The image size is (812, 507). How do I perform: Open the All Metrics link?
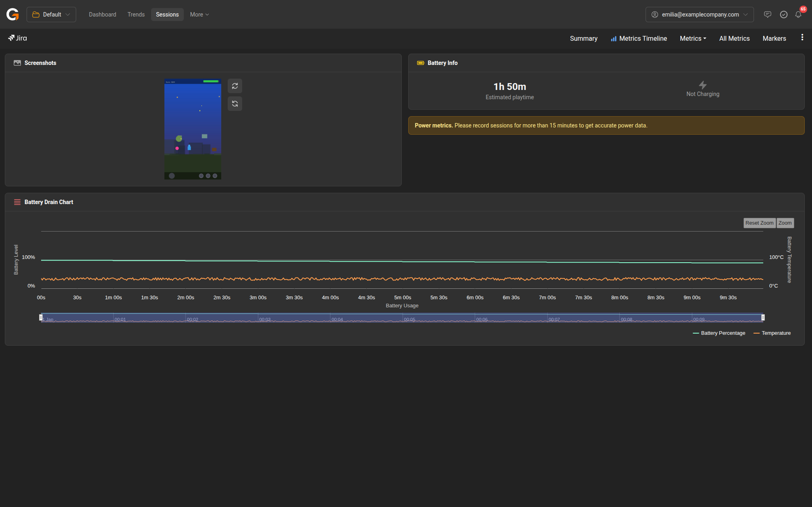pos(734,38)
